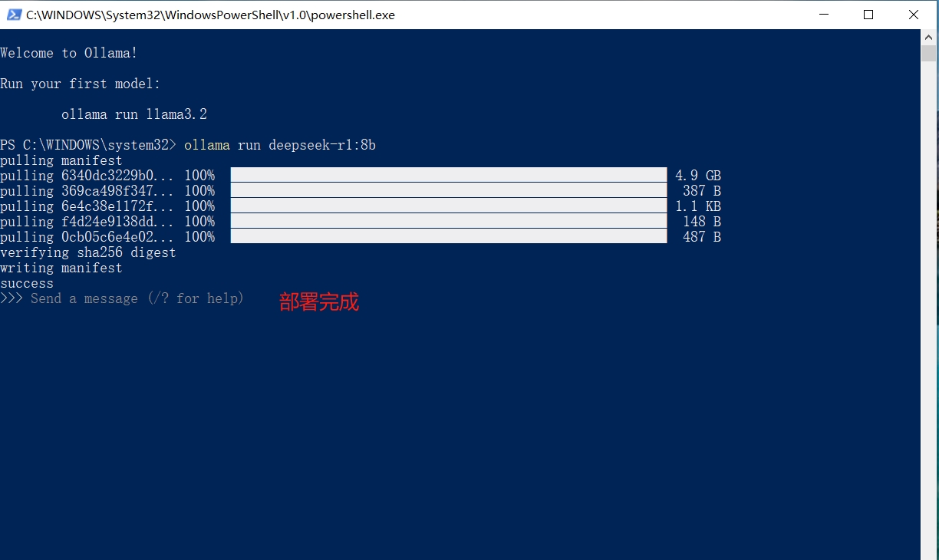Maximize the PowerShell window

click(x=868, y=15)
